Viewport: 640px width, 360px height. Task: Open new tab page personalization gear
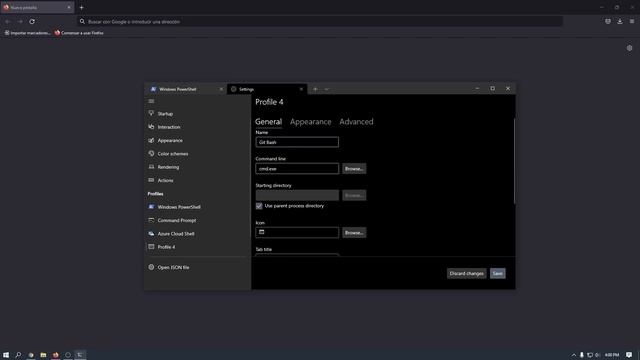tap(629, 48)
